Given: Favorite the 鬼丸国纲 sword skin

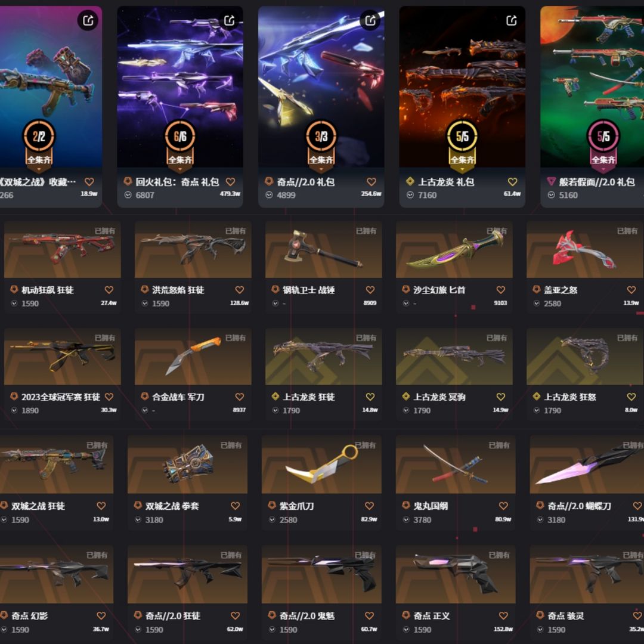Looking at the screenshot, I should point(503,506).
